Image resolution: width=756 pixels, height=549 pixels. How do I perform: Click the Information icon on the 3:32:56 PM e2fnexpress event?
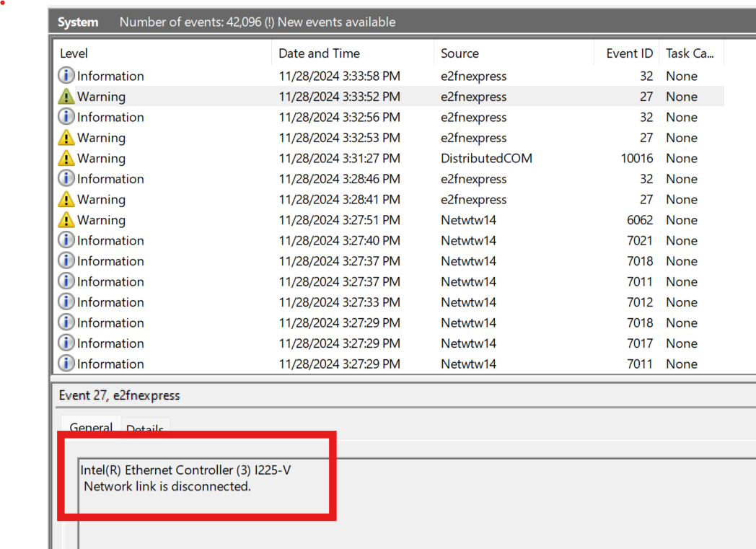[66, 117]
